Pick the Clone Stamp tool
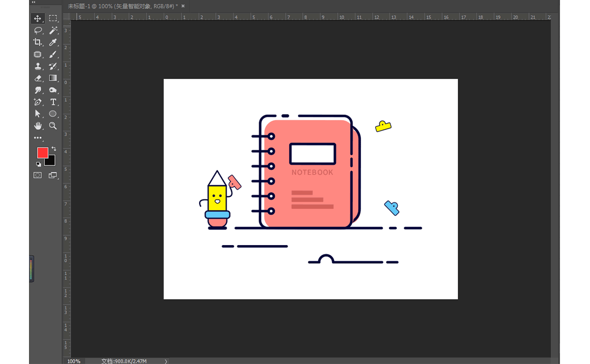The image size is (590, 364). tap(37, 66)
